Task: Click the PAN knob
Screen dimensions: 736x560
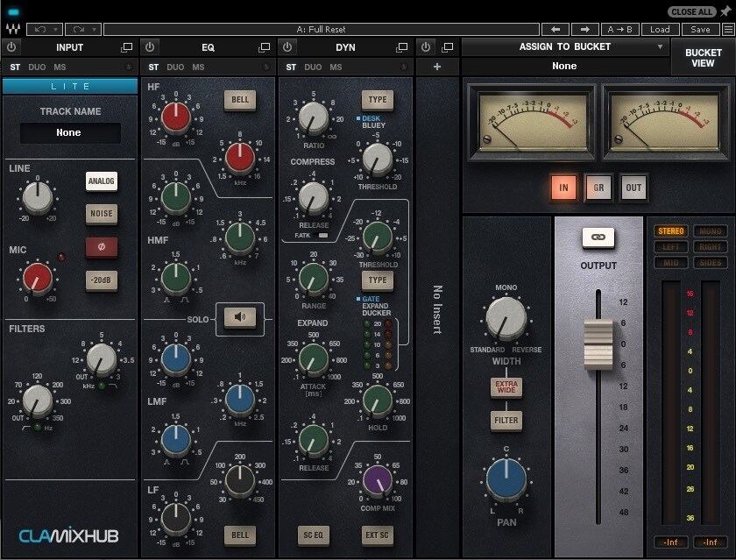Action: 506,478
